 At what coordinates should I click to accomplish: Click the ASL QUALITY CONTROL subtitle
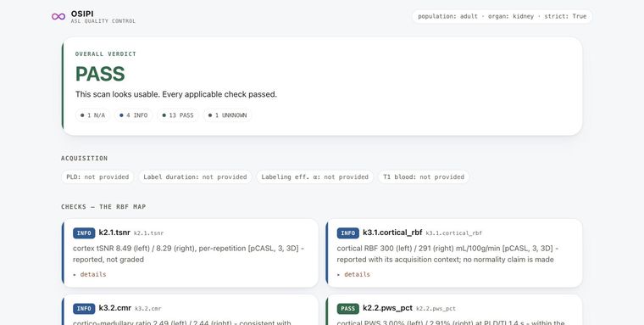pyautogui.click(x=103, y=21)
